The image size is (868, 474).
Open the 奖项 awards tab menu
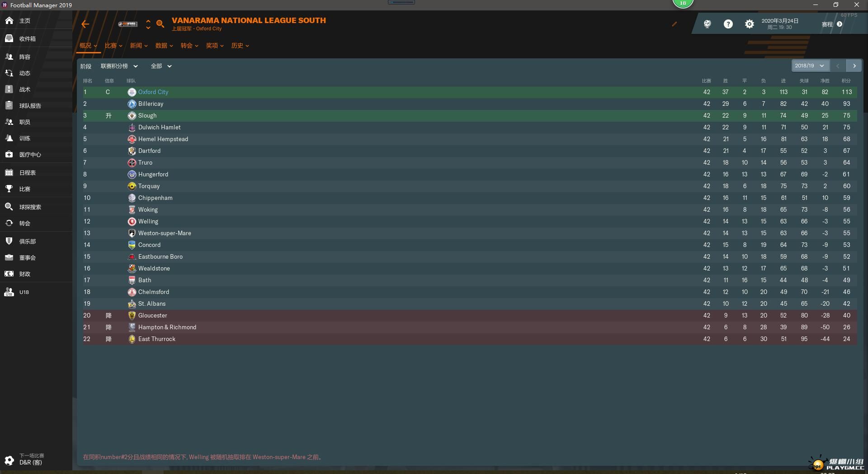click(x=215, y=46)
